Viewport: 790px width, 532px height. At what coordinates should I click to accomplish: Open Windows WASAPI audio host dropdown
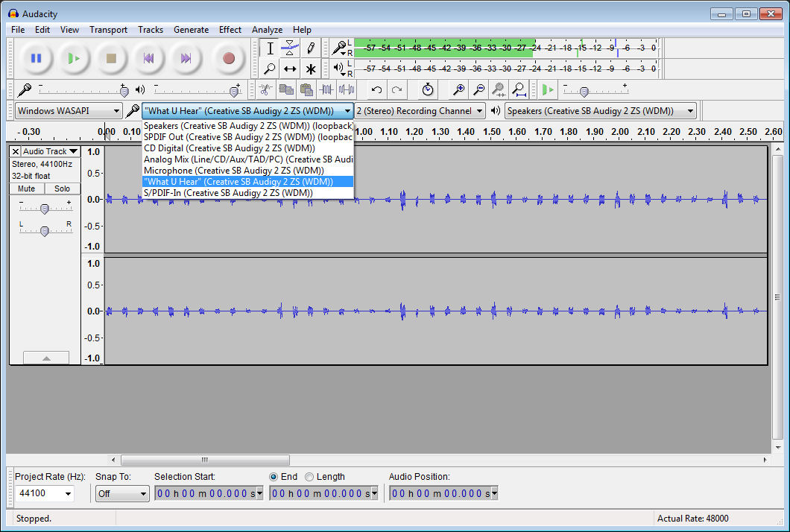(69, 111)
